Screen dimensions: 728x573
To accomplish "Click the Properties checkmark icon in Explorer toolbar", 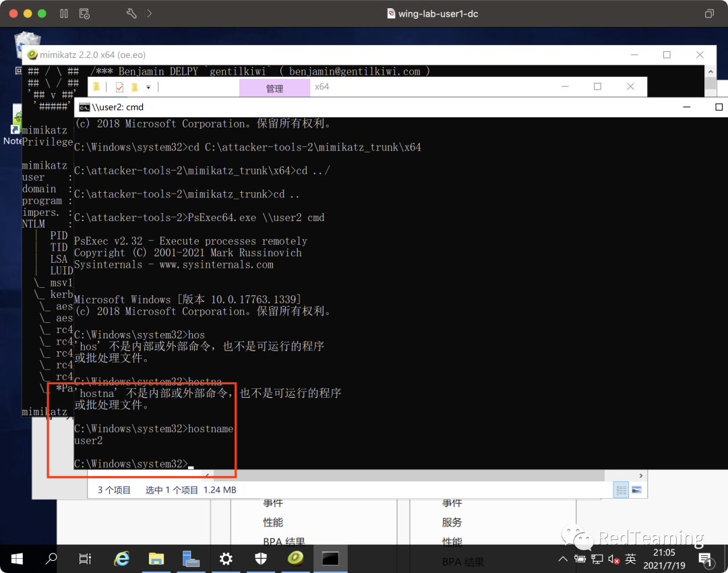I will [119, 87].
